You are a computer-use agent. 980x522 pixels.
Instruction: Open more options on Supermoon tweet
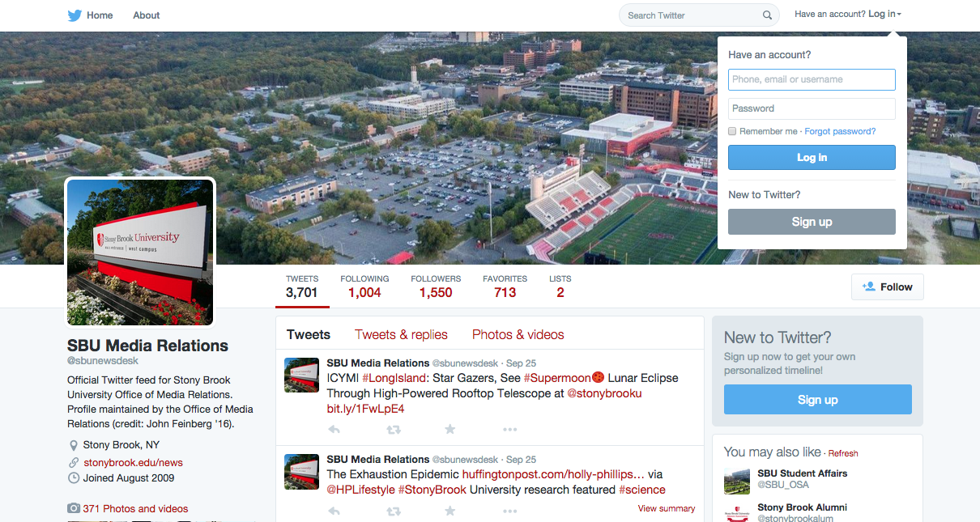(509, 430)
